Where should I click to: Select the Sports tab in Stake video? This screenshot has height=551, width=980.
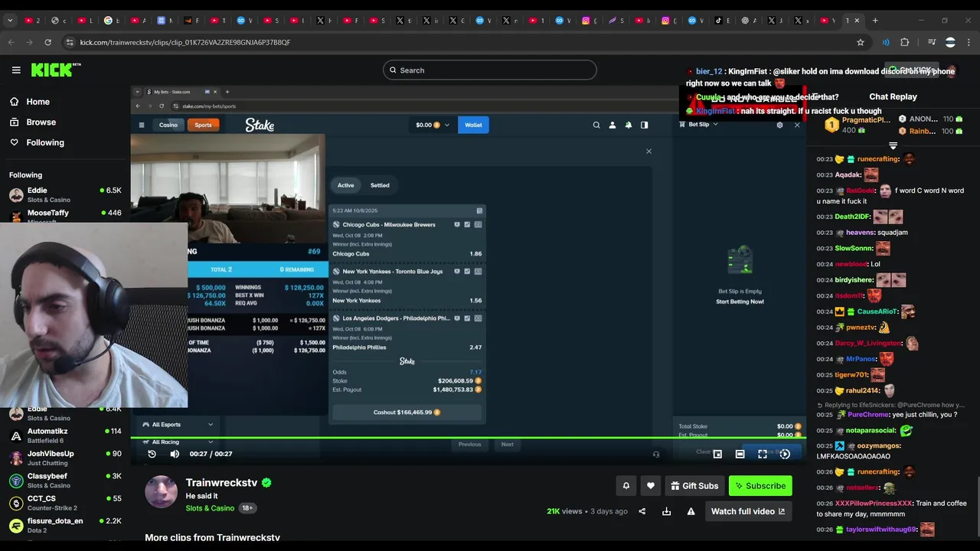(203, 125)
